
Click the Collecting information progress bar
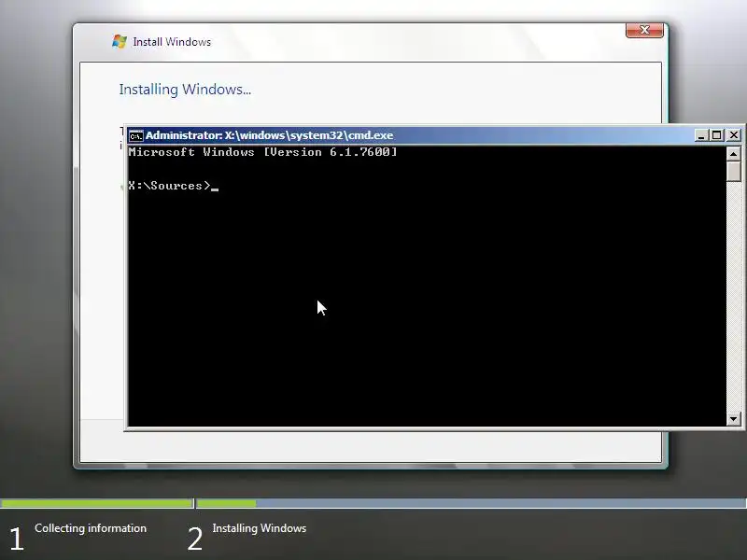[x=97, y=503]
